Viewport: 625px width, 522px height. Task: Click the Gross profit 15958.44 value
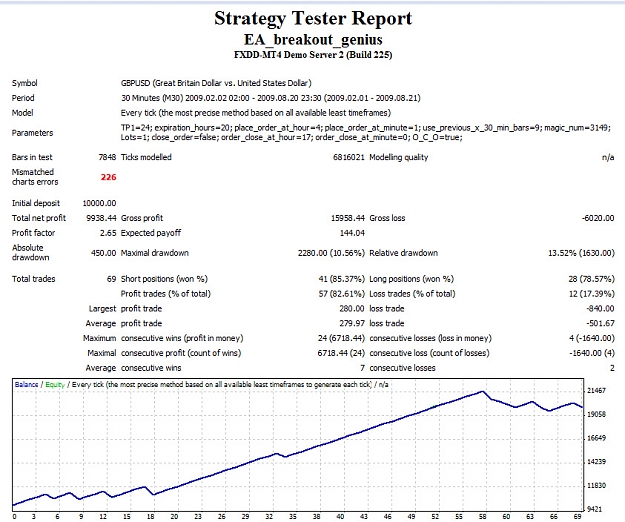[x=348, y=218]
